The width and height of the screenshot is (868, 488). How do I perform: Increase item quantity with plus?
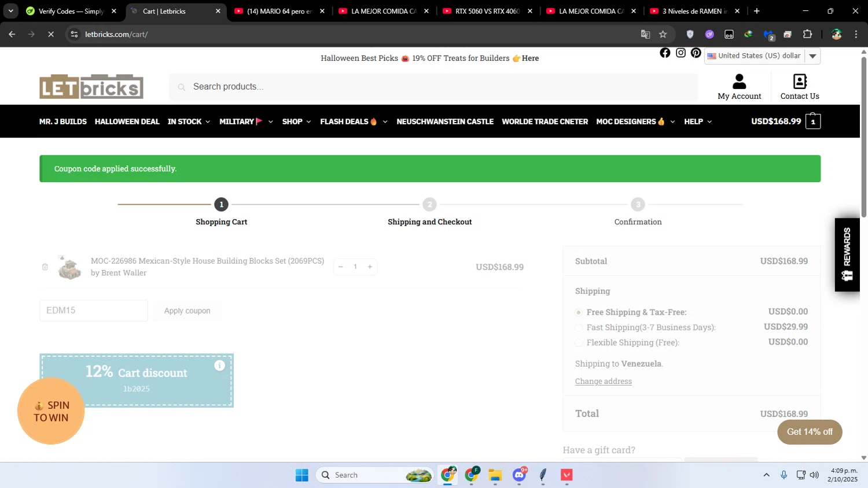tap(370, 267)
